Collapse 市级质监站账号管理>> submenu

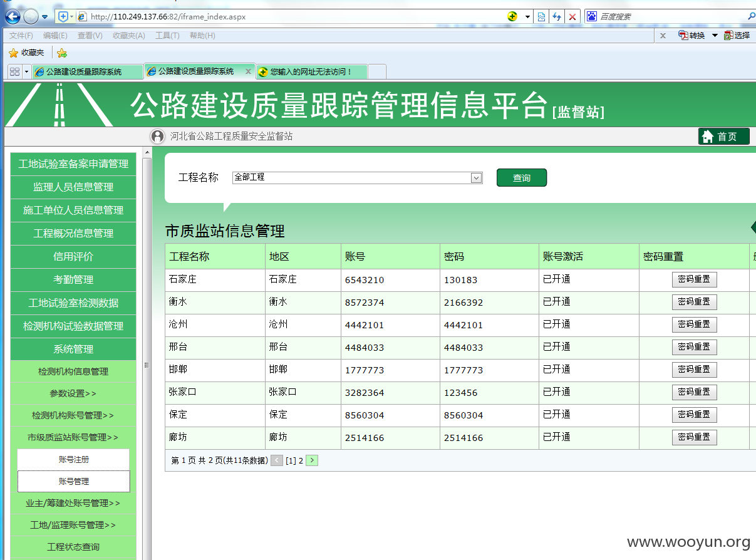coord(73,437)
